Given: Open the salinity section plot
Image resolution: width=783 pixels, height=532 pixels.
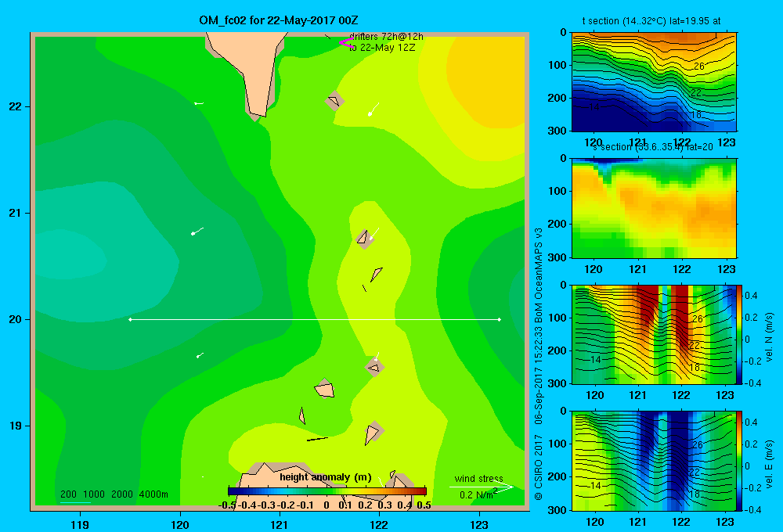Looking at the screenshot, I should [x=654, y=208].
